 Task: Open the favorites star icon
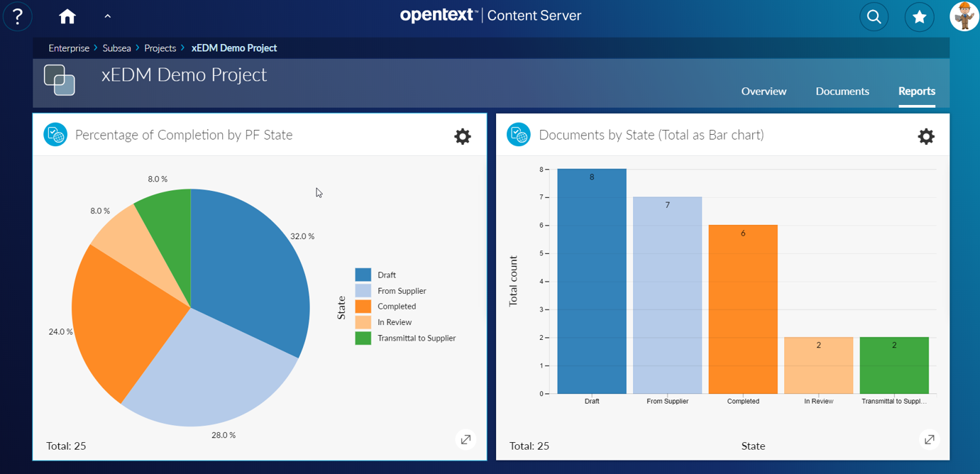(x=920, y=17)
